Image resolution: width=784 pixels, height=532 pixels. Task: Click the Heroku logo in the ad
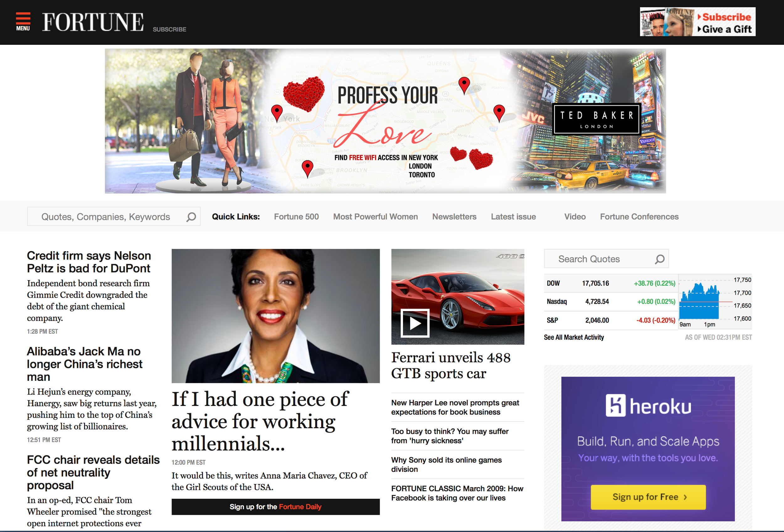648,406
